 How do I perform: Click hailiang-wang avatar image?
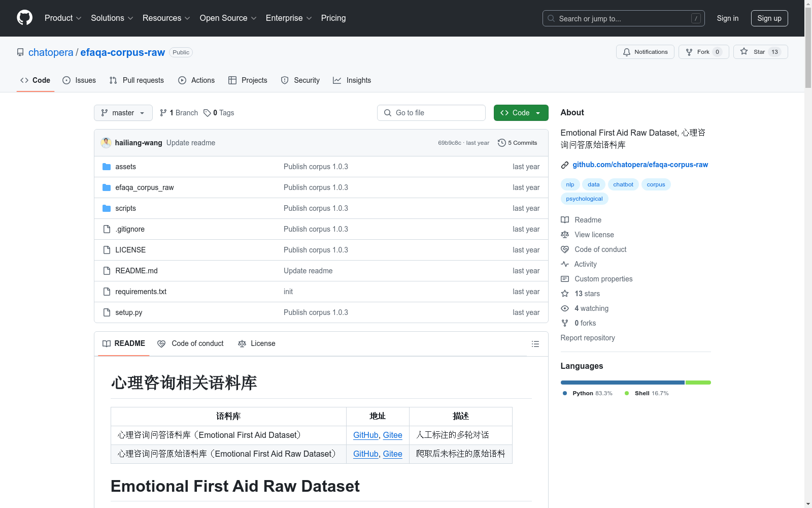(x=106, y=143)
